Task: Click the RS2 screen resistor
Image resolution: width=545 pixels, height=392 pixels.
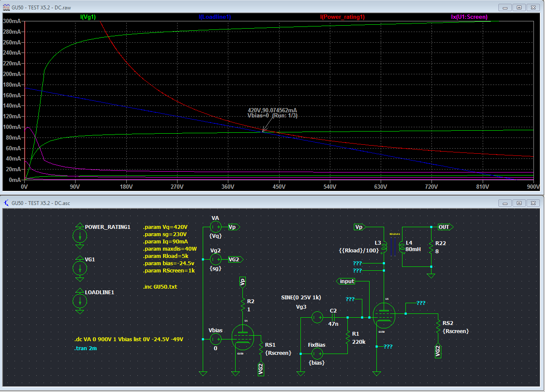Action: coord(438,327)
